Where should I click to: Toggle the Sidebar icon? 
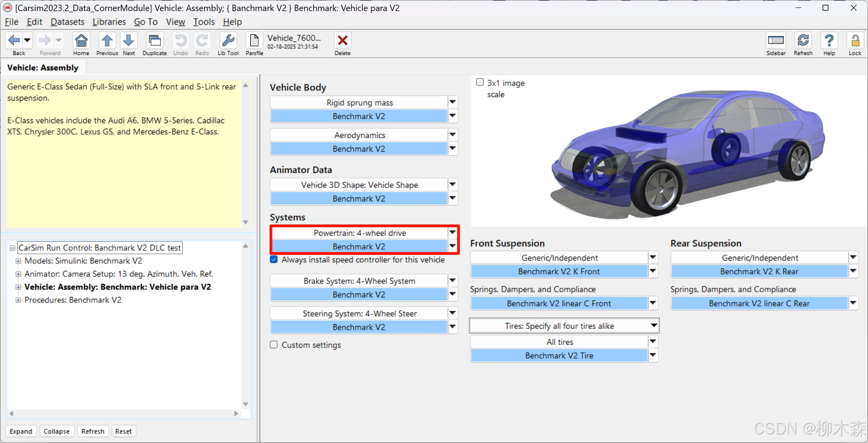point(776,41)
